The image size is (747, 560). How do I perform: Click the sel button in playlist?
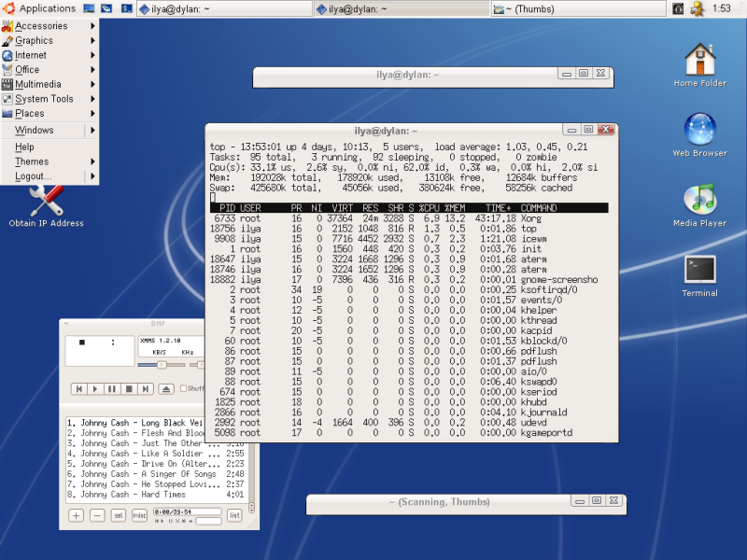pos(119,515)
